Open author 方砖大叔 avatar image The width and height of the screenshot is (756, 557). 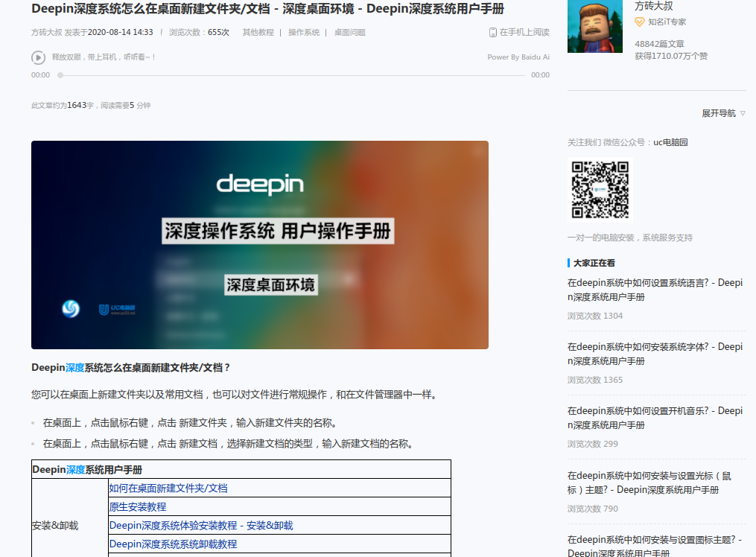click(595, 26)
